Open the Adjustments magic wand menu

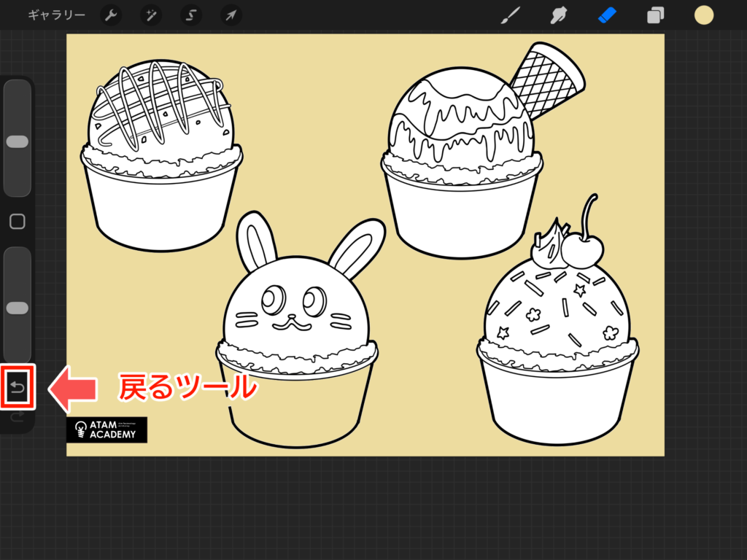coord(151,15)
